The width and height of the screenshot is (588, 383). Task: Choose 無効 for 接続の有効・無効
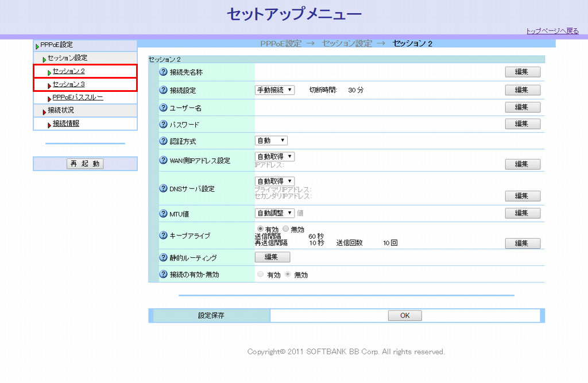click(288, 274)
